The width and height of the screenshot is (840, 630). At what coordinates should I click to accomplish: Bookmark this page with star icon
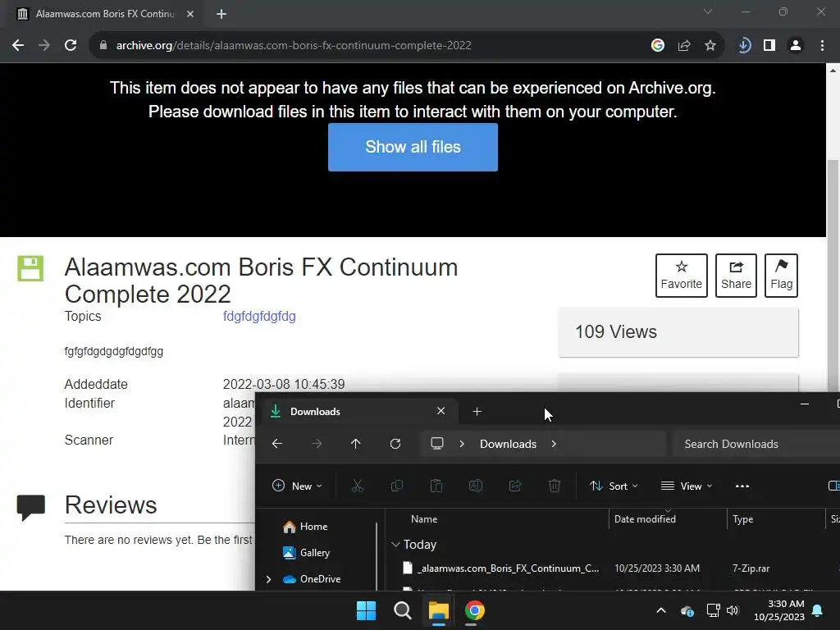point(710,46)
